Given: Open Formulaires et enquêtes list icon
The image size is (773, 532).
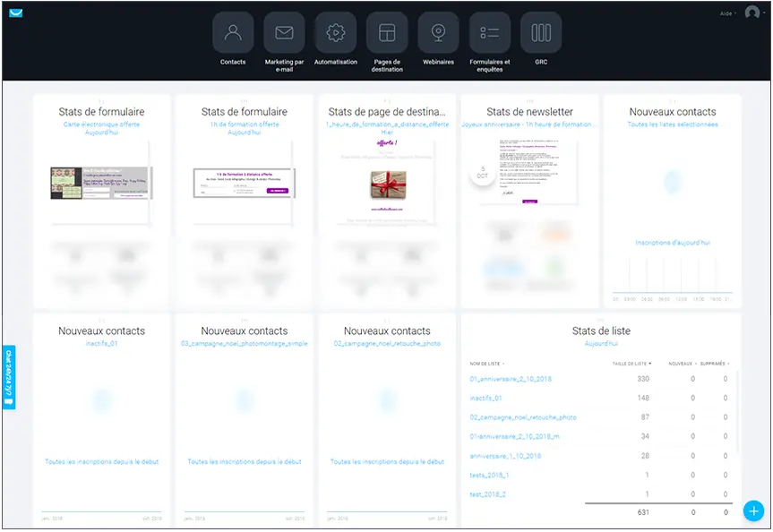Looking at the screenshot, I should [490, 32].
